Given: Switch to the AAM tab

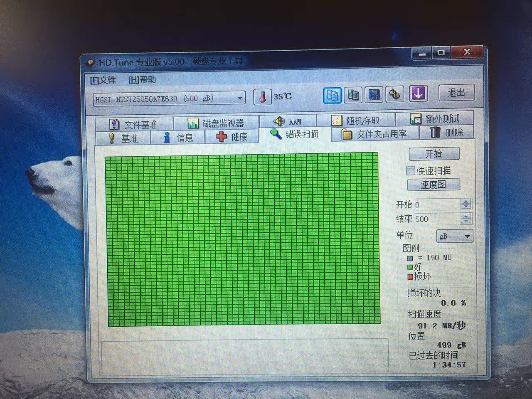Looking at the screenshot, I should [x=288, y=121].
